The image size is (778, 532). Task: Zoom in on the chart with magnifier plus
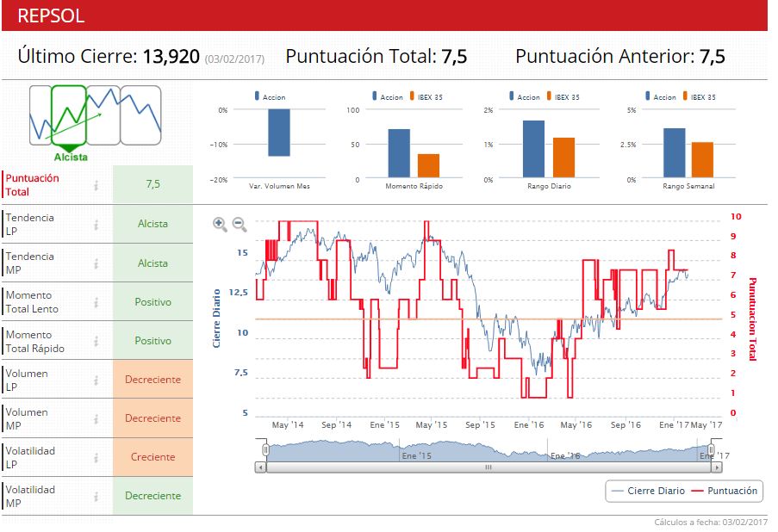coord(220,224)
